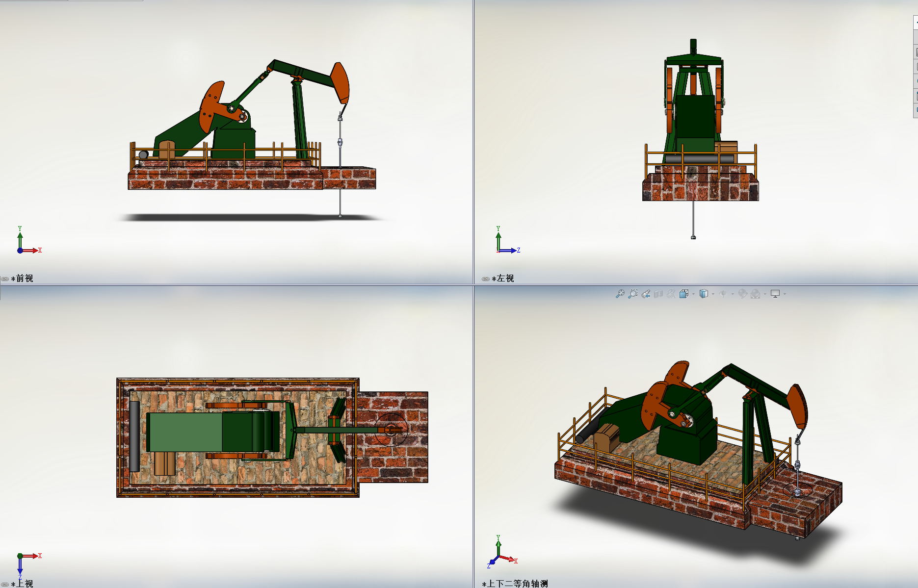
Task: Click the Zoom to Fit magnifier icon
Action: click(620, 294)
